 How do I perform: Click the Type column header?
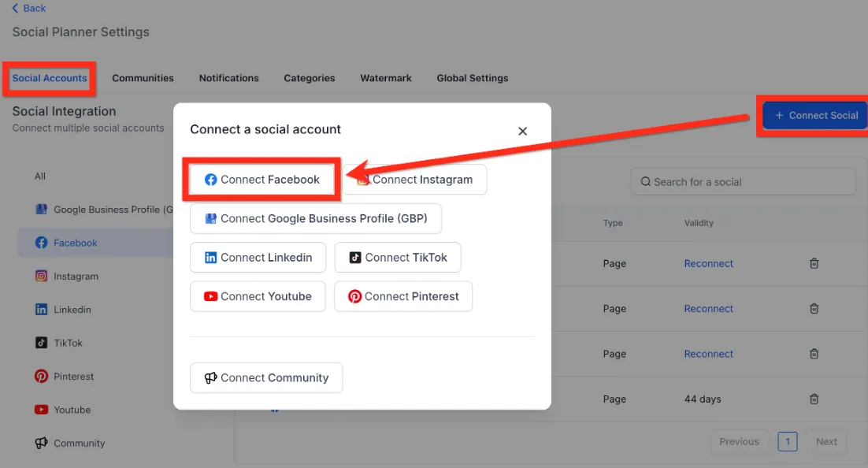click(x=613, y=223)
